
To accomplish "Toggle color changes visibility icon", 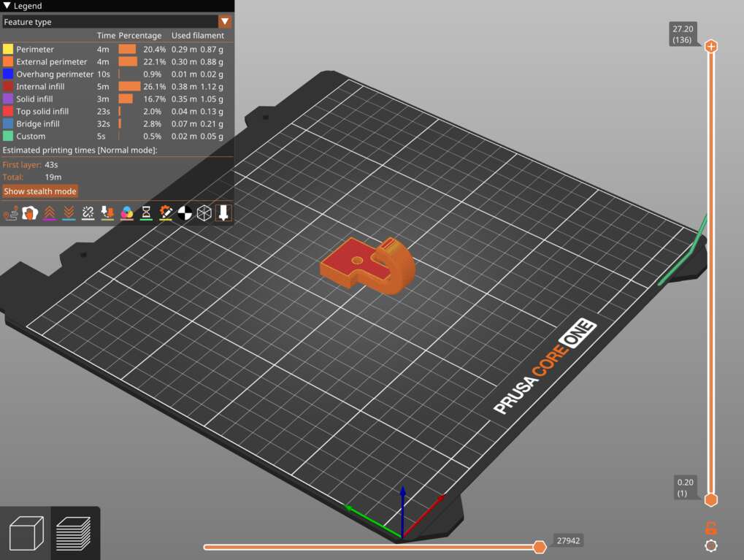I will 127,213.
